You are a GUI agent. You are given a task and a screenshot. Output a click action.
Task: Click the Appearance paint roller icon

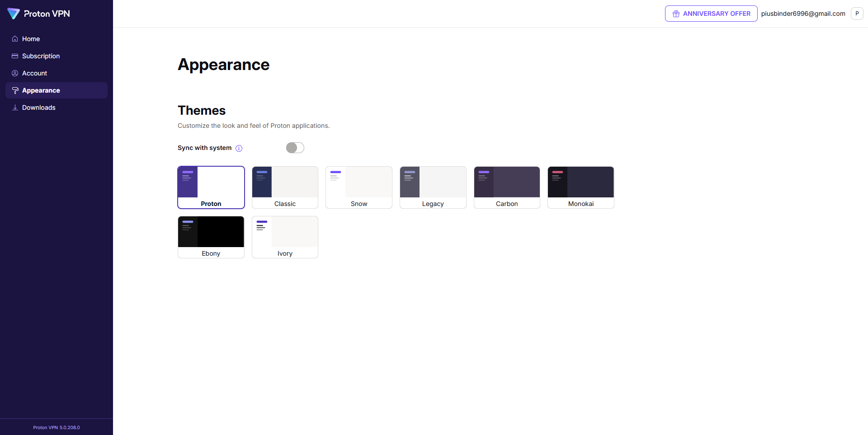[15, 90]
